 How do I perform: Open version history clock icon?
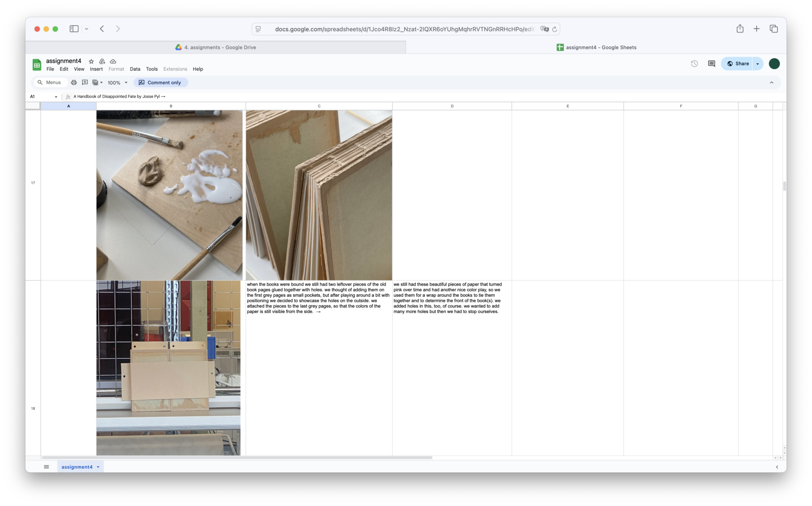[x=694, y=64]
